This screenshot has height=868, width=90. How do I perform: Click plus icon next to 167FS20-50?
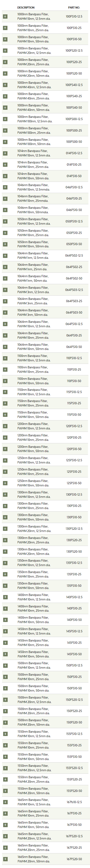5,859
